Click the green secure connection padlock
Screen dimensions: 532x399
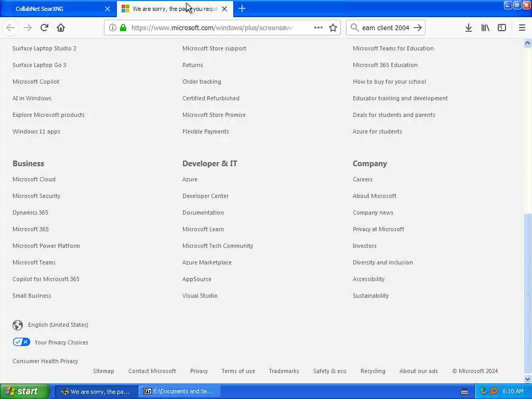pyautogui.click(x=123, y=28)
